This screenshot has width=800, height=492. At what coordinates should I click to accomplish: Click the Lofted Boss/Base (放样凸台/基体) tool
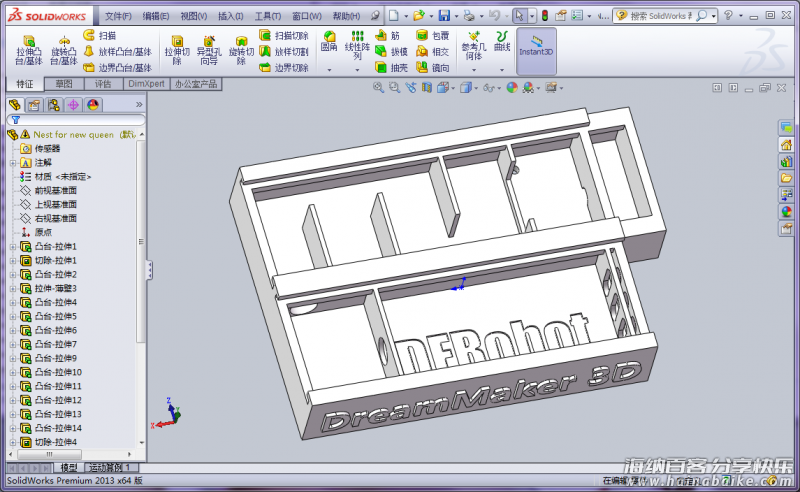[117, 52]
